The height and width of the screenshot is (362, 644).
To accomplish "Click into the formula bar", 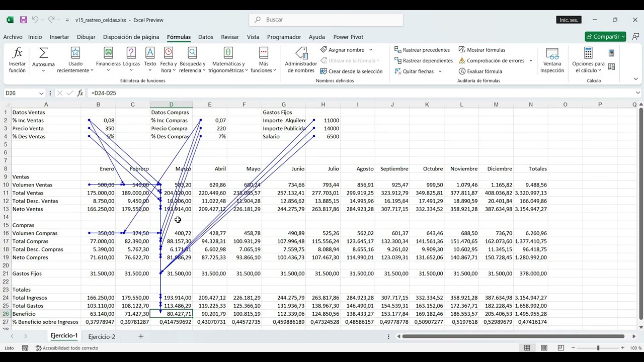I will (360, 93).
